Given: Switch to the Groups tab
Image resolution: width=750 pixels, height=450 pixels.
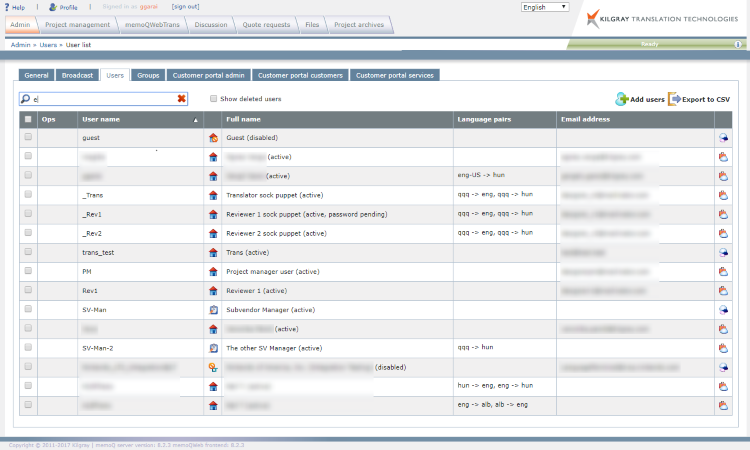Looking at the screenshot, I should (x=148, y=75).
